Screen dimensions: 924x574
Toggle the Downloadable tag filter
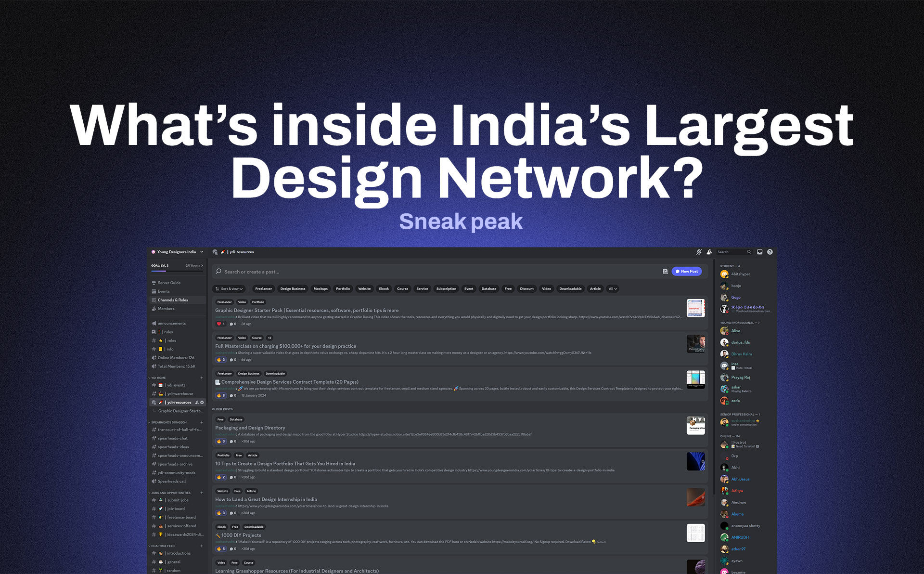click(570, 289)
